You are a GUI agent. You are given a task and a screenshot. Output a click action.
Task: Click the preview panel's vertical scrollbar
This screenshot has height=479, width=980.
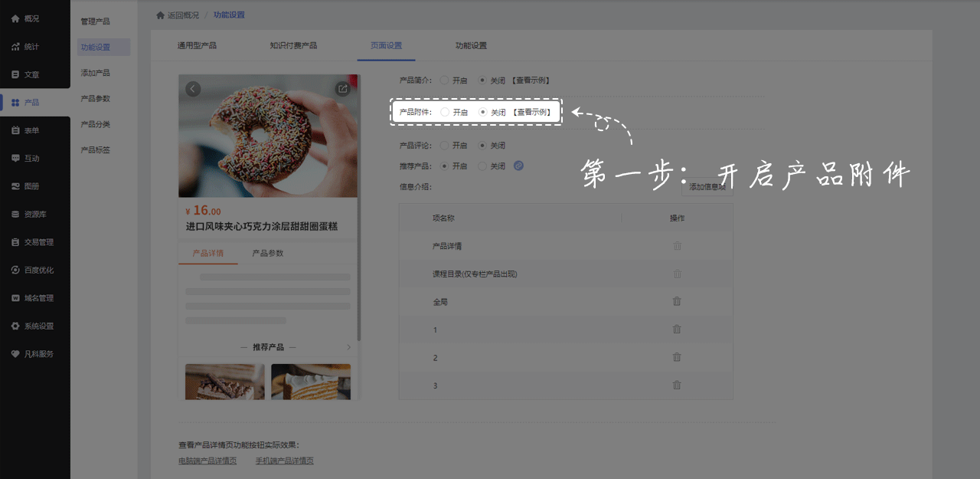358,208
